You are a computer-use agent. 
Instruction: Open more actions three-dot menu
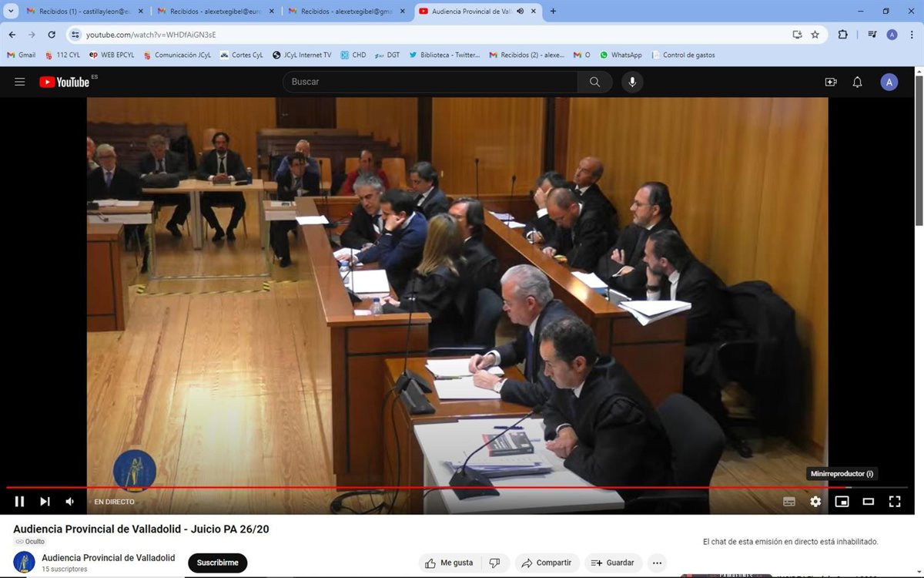coord(656,563)
